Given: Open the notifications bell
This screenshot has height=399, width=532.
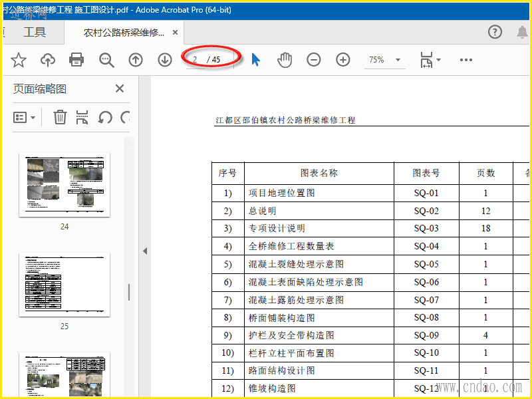Looking at the screenshot, I should pyautogui.click(x=522, y=32).
